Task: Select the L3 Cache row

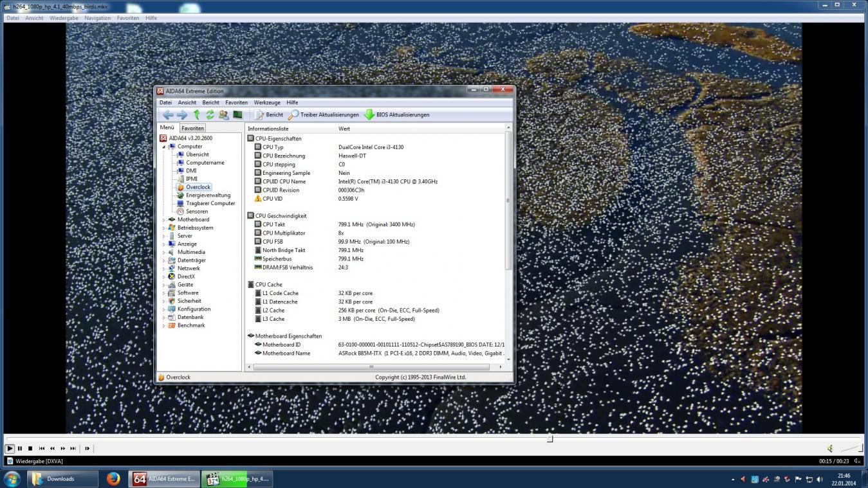Action: (375, 319)
